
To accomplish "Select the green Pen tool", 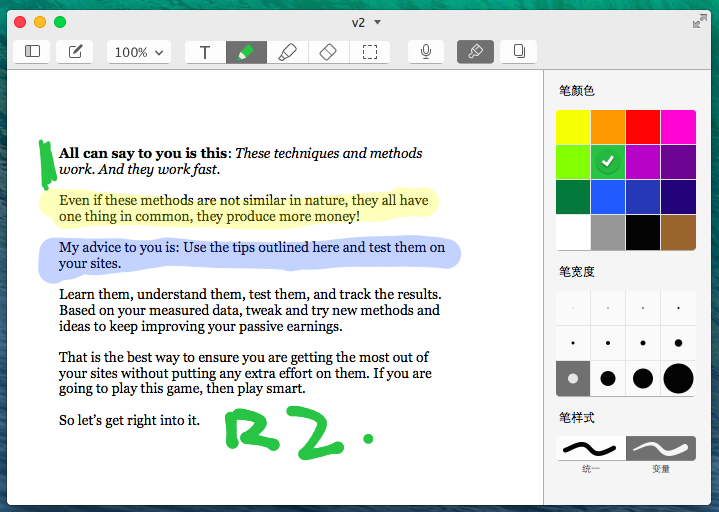I will pos(246,52).
